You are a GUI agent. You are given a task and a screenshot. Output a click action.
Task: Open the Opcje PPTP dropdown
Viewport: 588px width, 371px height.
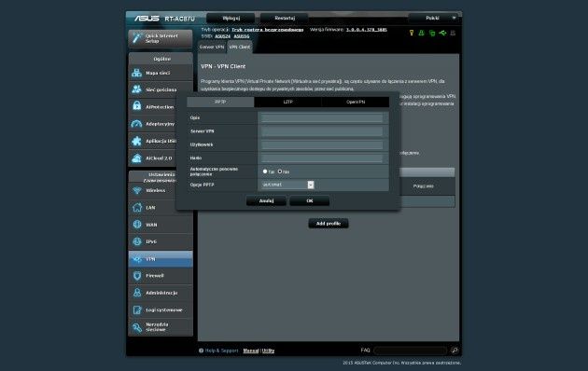287,185
